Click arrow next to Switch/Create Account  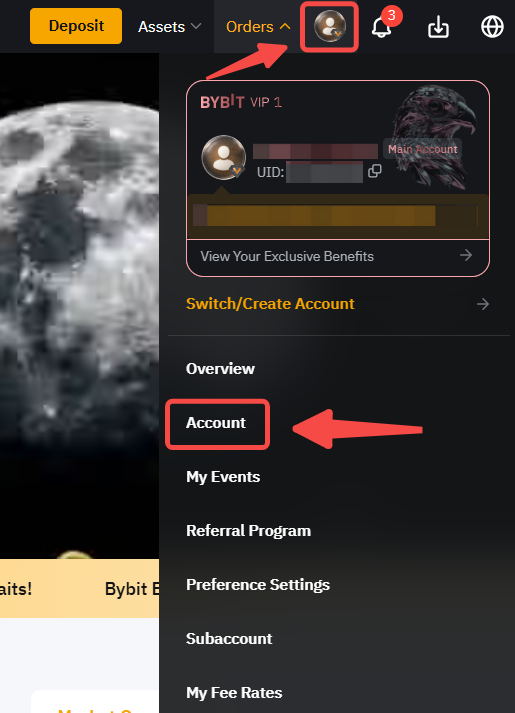(x=483, y=304)
